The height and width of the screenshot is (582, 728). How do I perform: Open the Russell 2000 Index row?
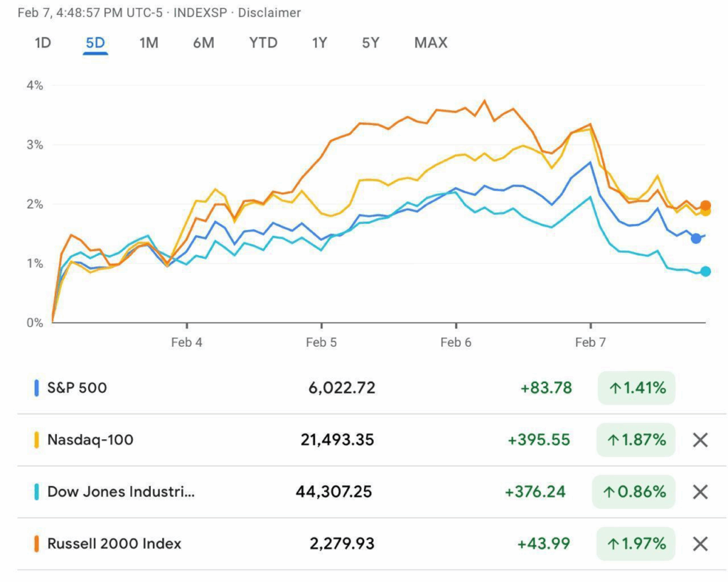coord(114,544)
